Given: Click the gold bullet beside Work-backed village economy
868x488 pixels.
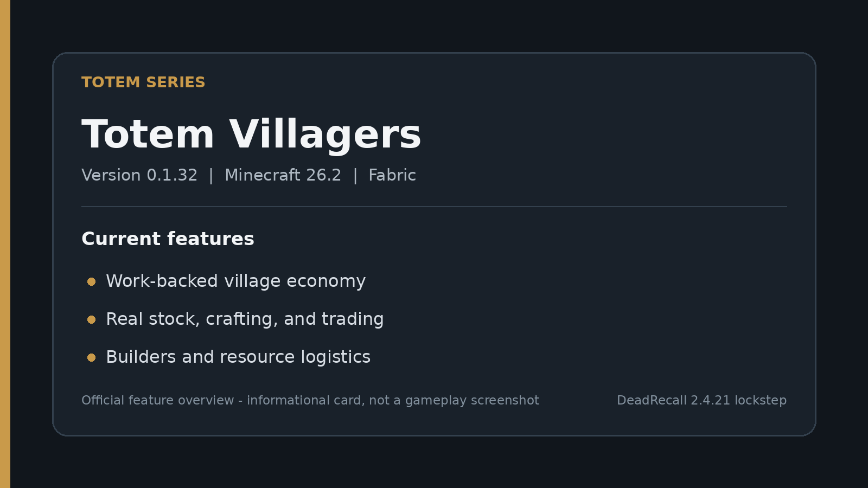Looking at the screenshot, I should click(91, 281).
